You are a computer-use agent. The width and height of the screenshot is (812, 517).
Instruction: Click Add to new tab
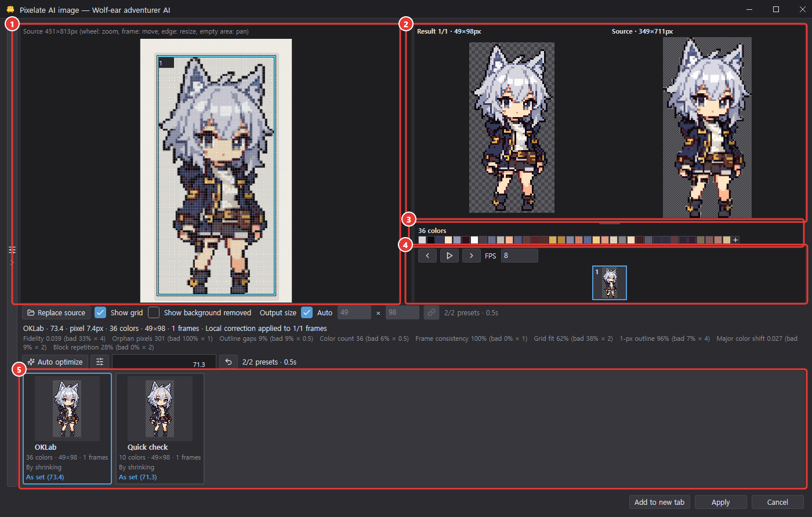[x=659, y=503]
